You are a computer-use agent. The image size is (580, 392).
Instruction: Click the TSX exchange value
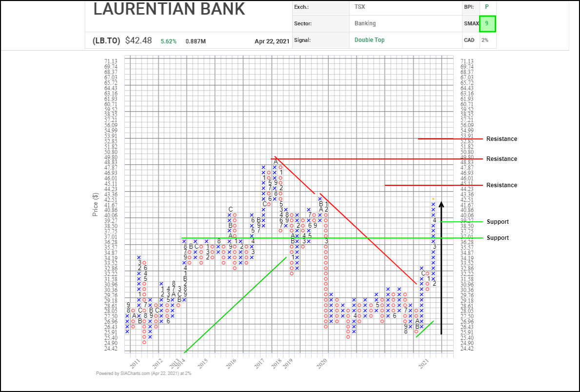point(360,7)
